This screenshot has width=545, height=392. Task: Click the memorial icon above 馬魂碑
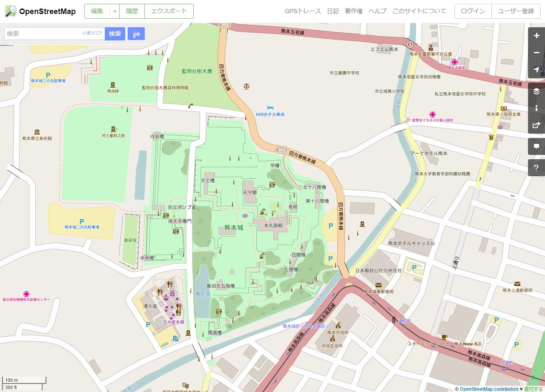point(113,85)
